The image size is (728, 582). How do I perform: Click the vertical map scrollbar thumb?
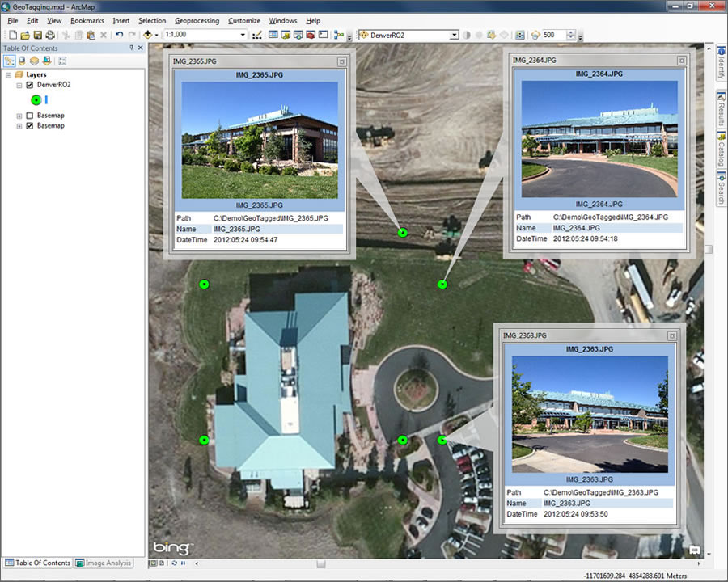tap(709, 250)
